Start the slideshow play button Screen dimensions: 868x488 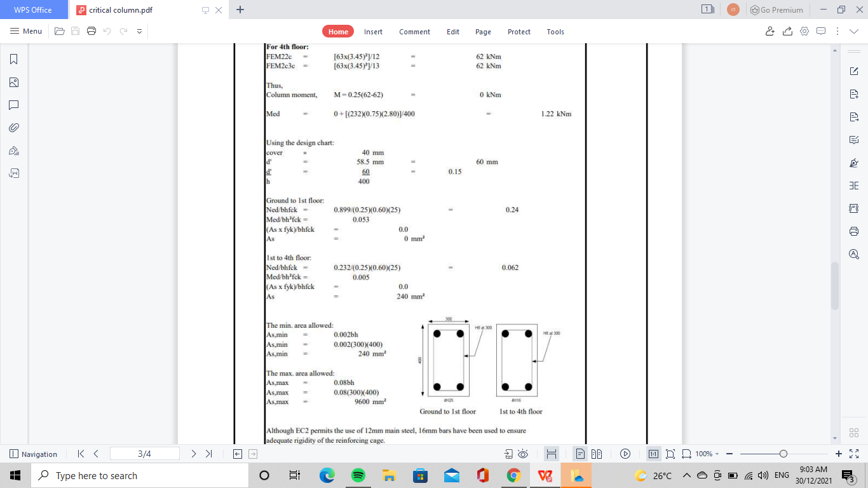(625, 454)
